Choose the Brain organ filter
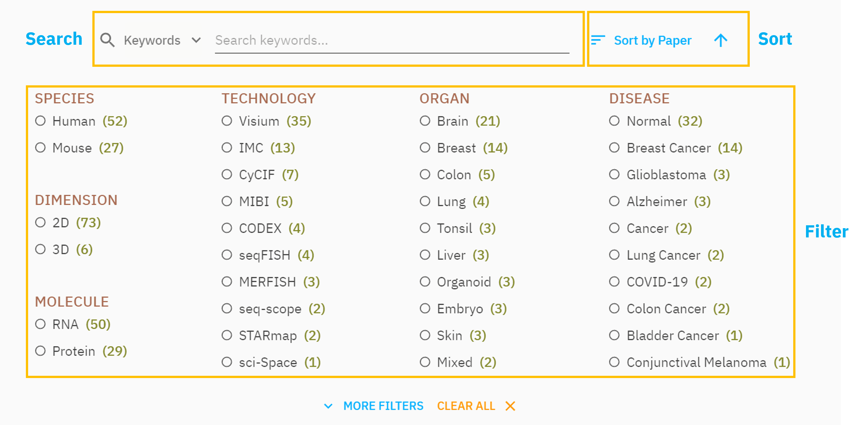Screen dimensions: 868x425 click(x=425, y=121)
